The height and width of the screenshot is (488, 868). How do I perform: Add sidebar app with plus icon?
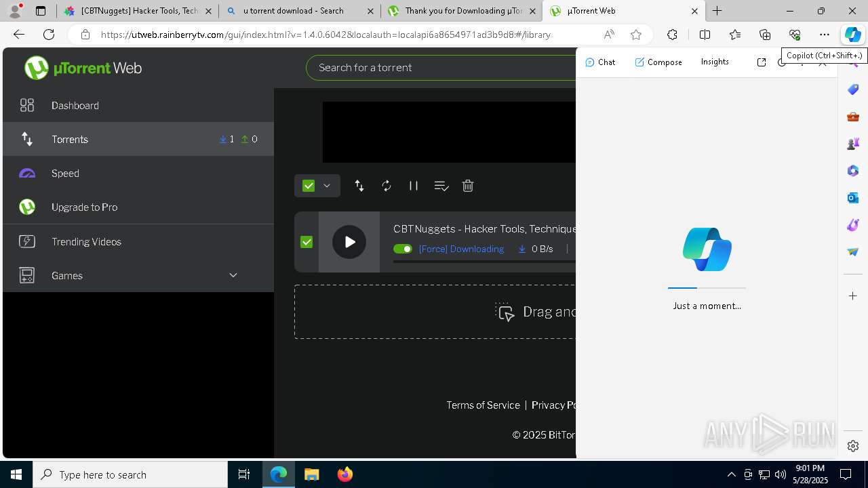[x=853, y=296]
